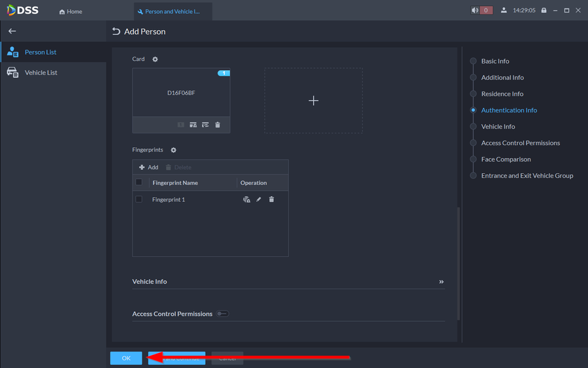Edit Fingerprint 1 with pencil icon
The width and height of the screenshot is (588, 368).
coord(259,199)
